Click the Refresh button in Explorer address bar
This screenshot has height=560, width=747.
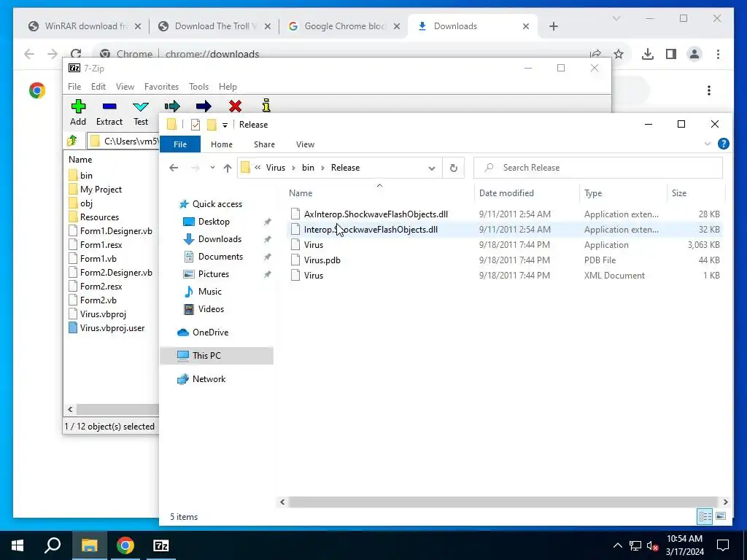click(454, 168)
